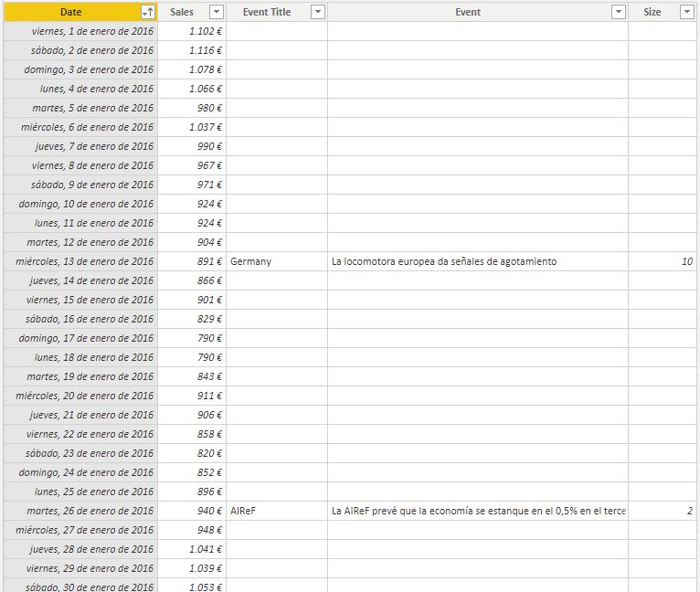Click the Event Title column header
Screen dimensions: 700x592
tap(267, 12)
